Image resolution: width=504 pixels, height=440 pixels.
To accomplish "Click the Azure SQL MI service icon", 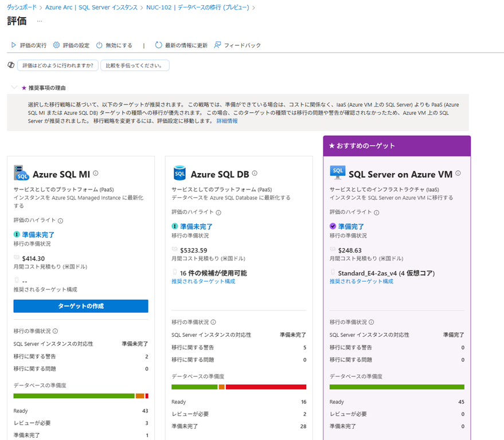I will click(21, 173).
